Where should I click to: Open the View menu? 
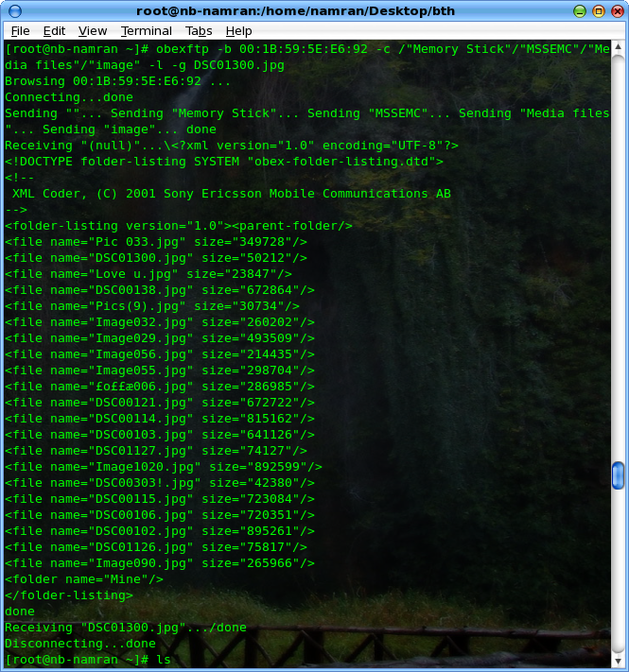point(93,31)
